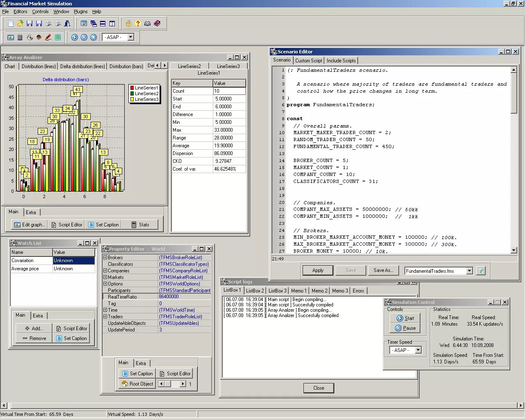525x420 pixels.
Task: Click the yellow question mark help icon
Action: 138,23
